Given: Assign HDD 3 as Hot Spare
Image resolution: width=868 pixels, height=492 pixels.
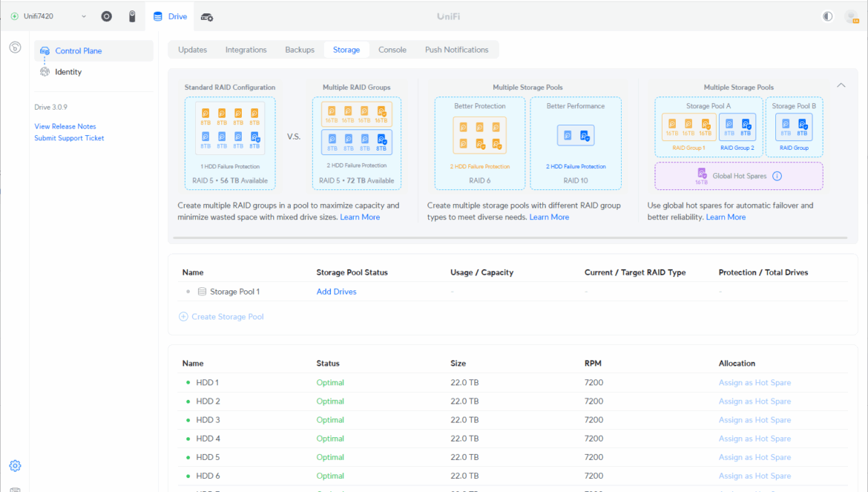Looking at the screenshot, I should click(754, 420).
